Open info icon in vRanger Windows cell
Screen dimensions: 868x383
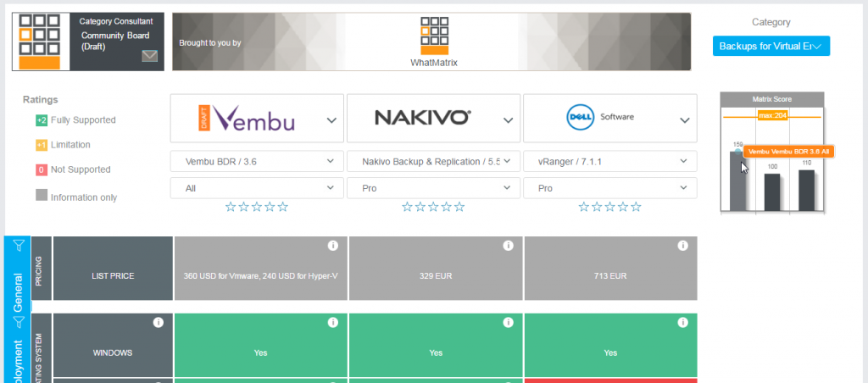point(683,323)
